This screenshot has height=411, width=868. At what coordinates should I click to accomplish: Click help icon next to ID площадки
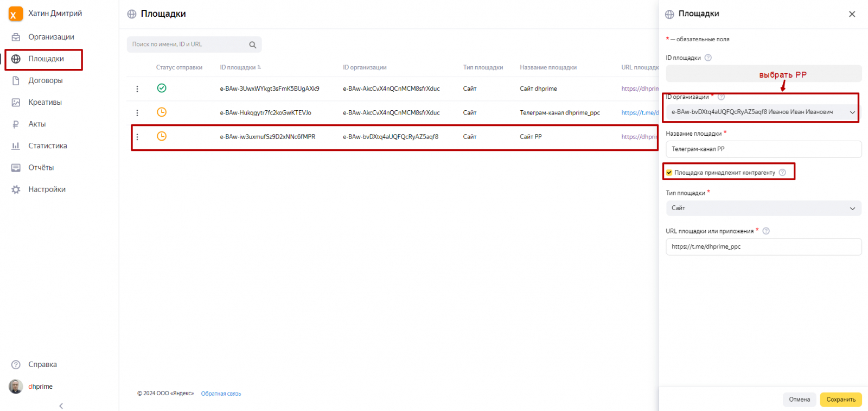708,58
